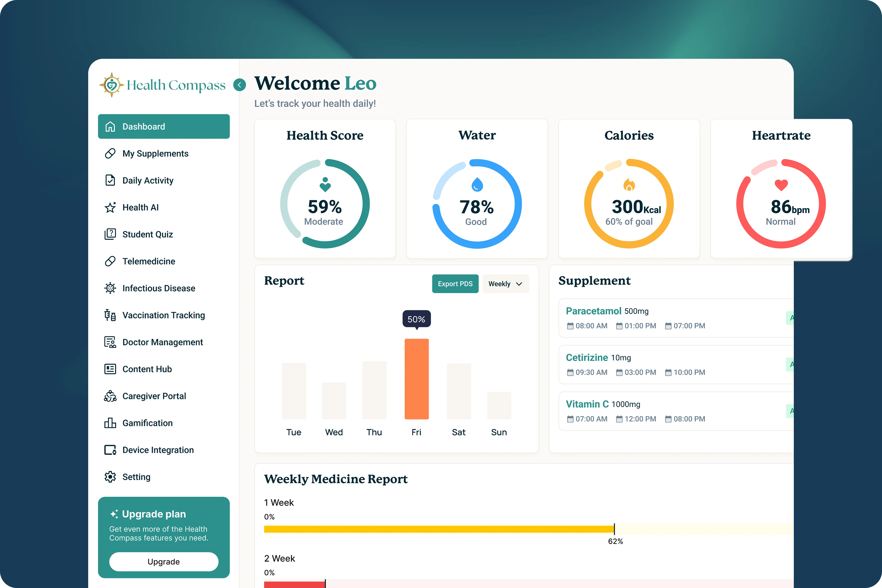Viewport: 882px width, 588px height.
Task: Click the Calories flame icon
Action: click(629, 185)
